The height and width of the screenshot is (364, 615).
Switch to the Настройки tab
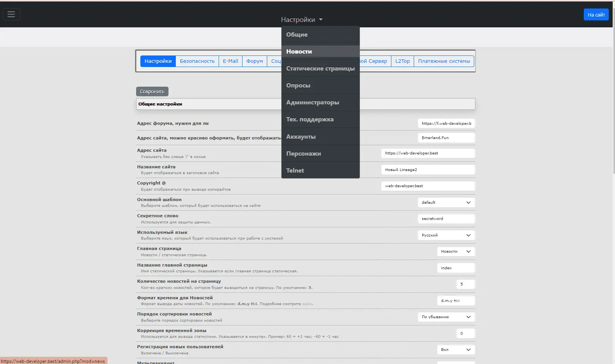158,61
